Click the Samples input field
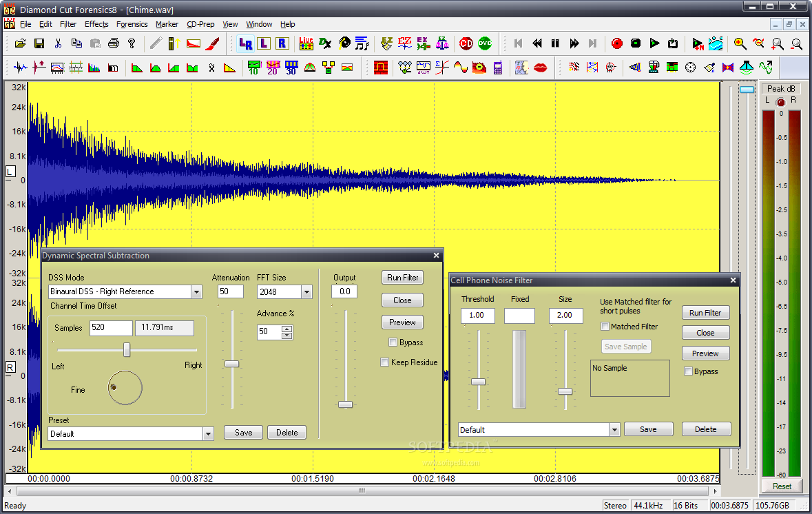812x514 pixels. (x=111, y=328)
